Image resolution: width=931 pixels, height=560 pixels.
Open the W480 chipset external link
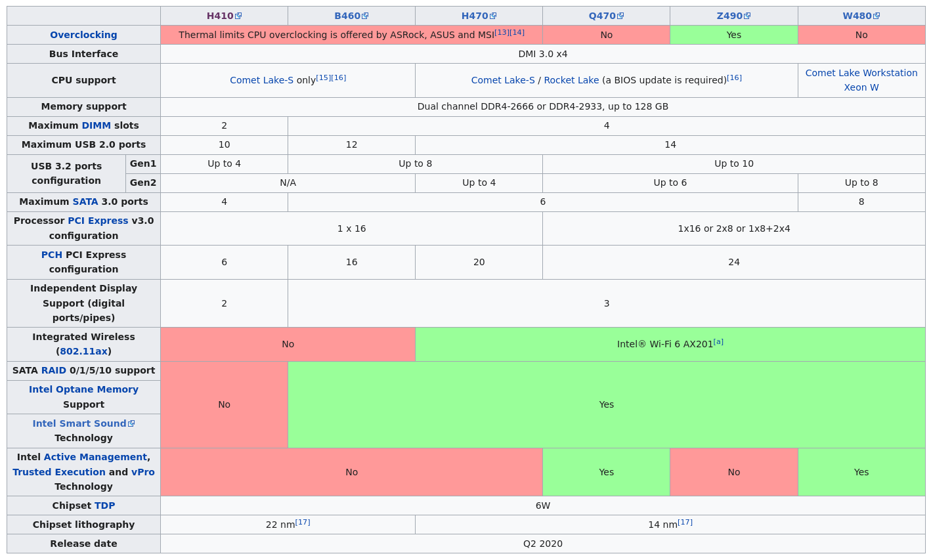tap(861, 16)
